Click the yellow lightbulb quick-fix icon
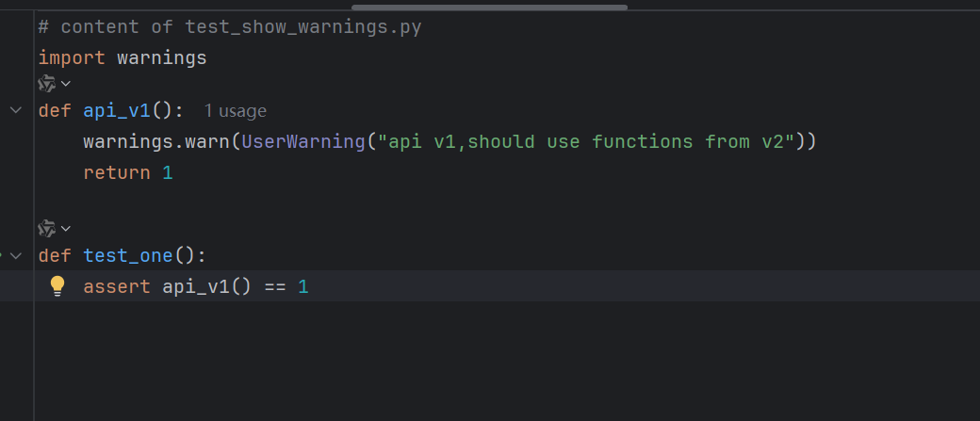Viewport: 980px width, 421px height. tap(57, 286)
